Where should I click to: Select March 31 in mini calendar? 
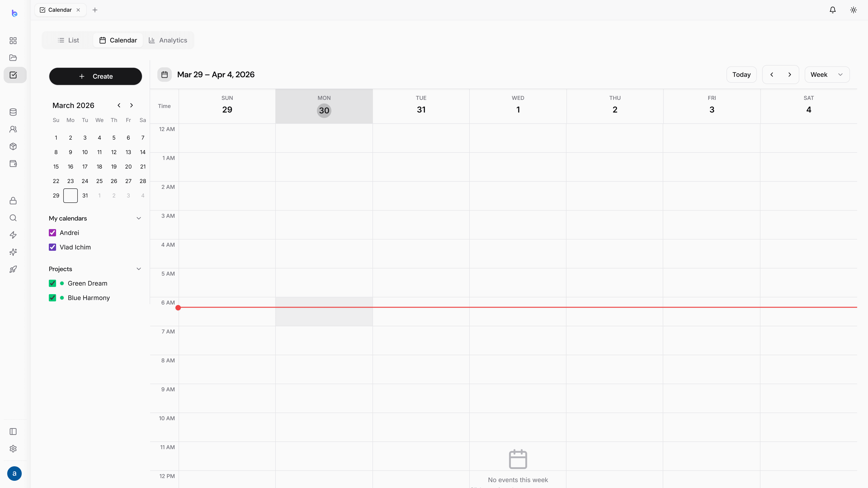[x=85, y=196]
